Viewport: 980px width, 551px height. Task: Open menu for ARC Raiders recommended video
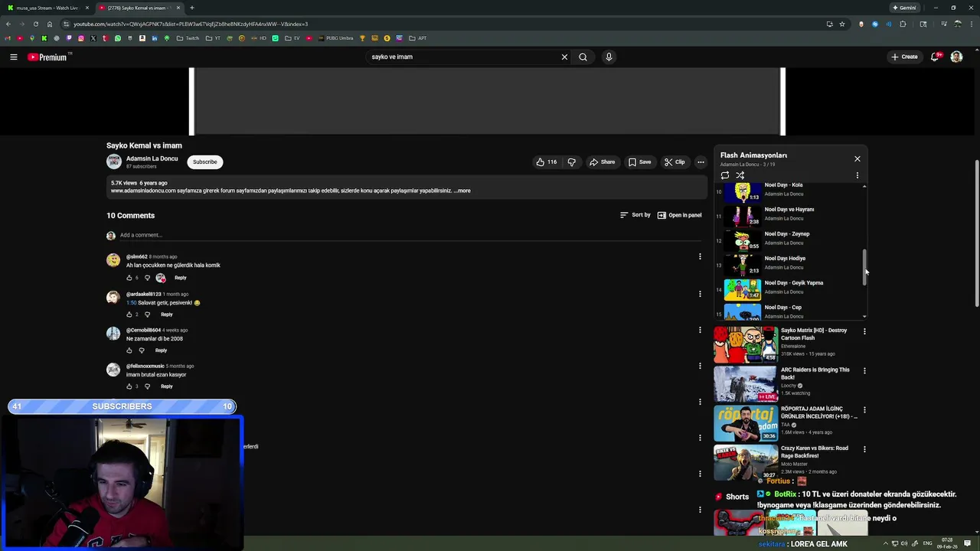coord(864,371)
